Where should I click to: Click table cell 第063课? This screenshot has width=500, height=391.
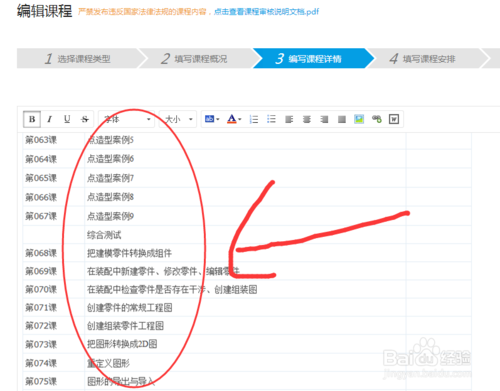[x=41, y=140]
